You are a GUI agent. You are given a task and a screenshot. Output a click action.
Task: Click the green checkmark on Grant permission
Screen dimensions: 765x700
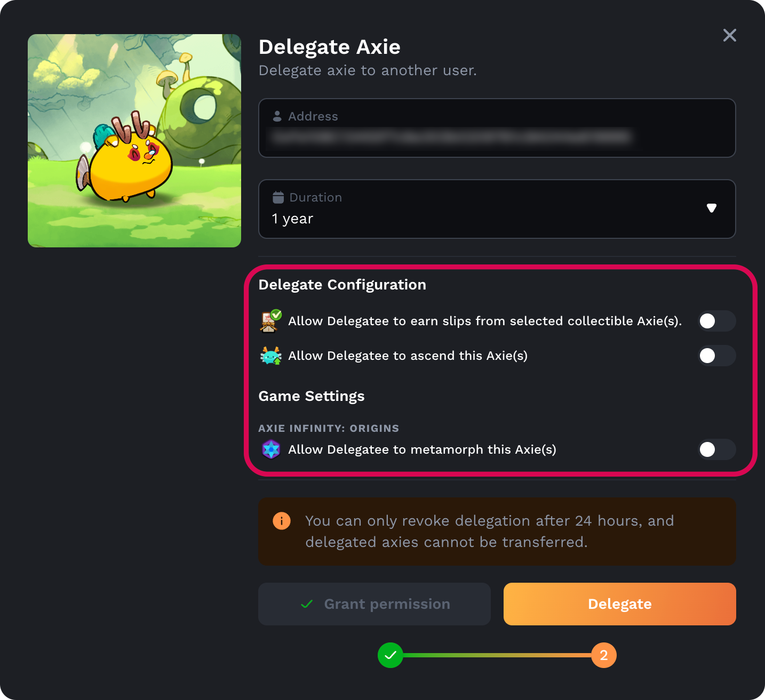click(x=306, y=604)
